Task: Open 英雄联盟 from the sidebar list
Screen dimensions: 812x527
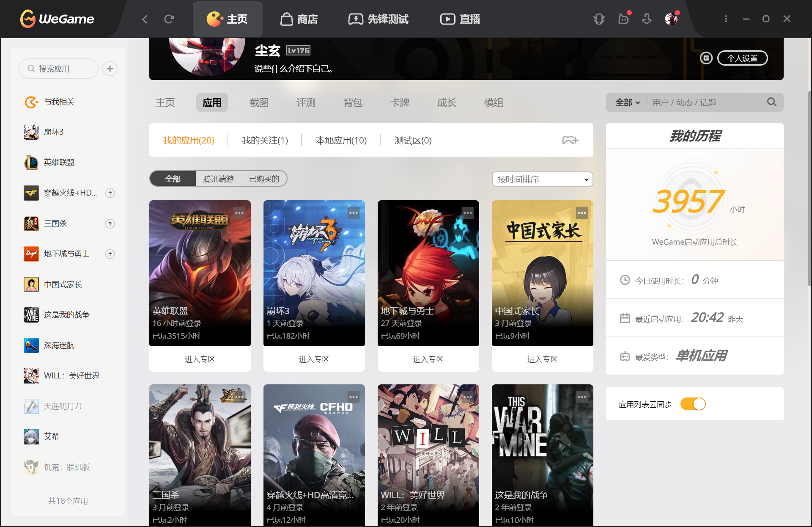Action: point(68,163)
